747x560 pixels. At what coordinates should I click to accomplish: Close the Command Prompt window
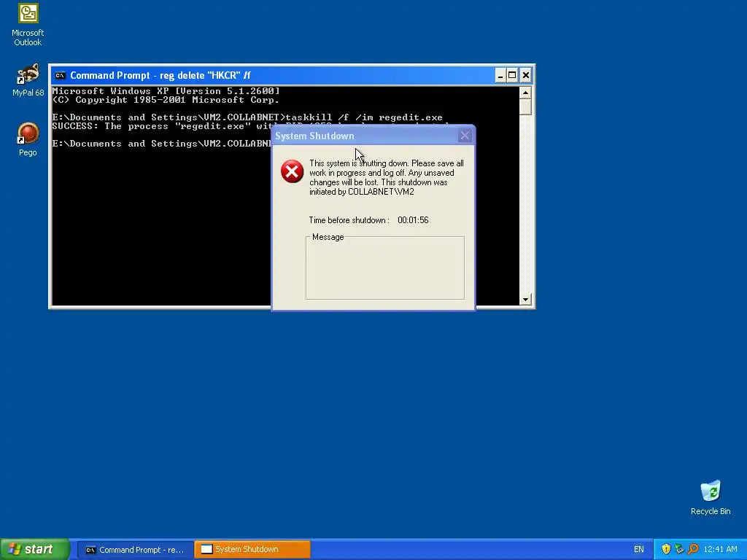(x=525, y=75)
